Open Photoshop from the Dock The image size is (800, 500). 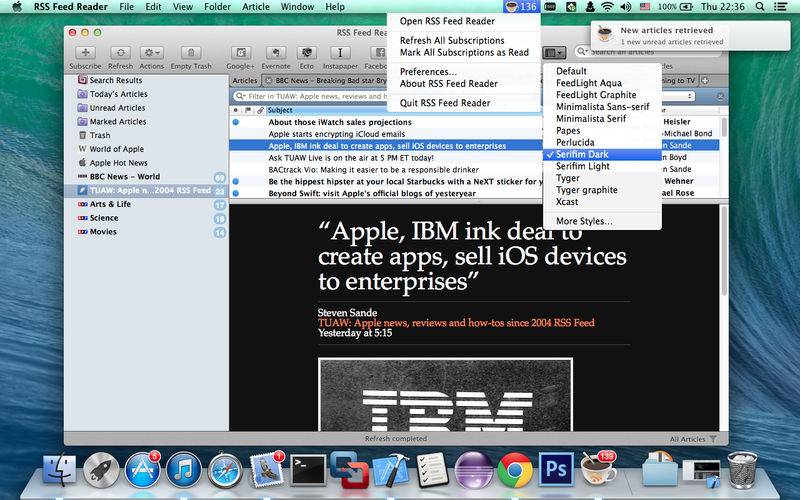coord(556,469)
